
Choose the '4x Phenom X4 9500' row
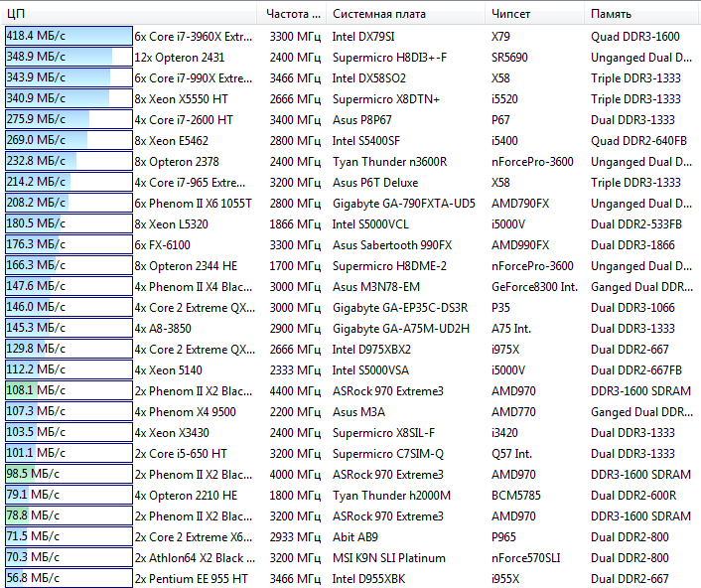tap(185, 412)
